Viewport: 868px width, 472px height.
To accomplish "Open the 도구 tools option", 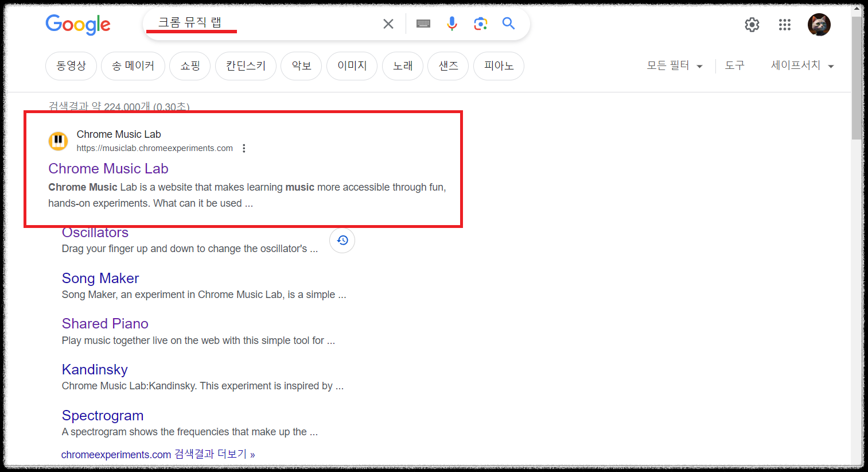I will point(735,65).
